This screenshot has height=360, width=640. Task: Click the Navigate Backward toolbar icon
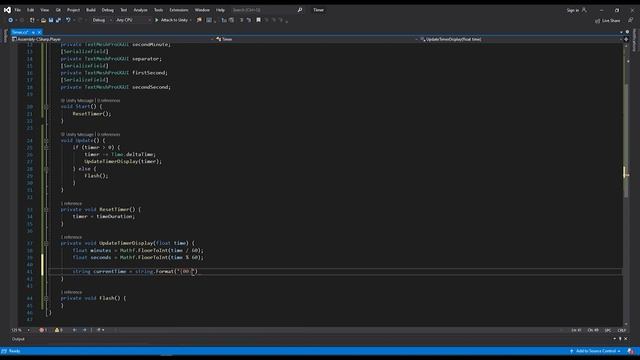tap(11, 20)
